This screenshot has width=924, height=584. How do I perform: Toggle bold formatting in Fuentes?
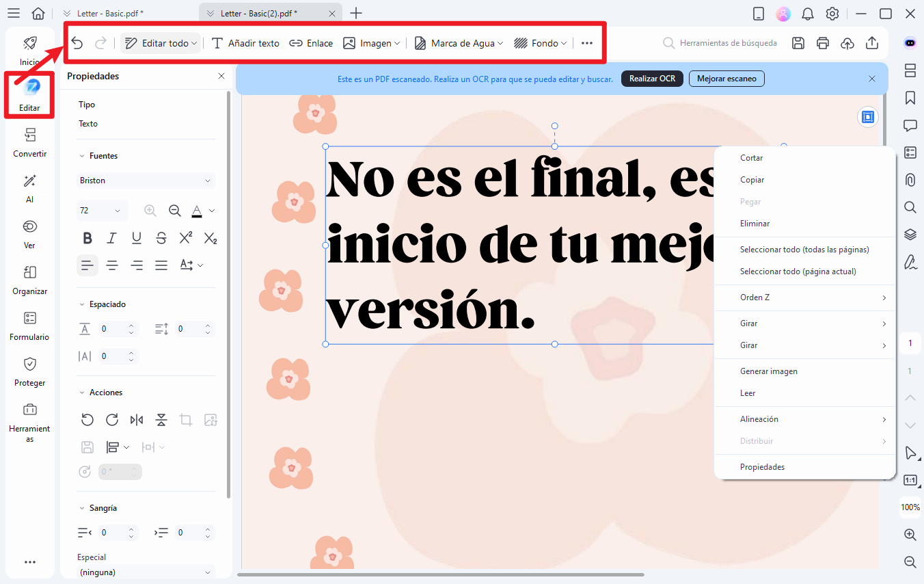pyautogui.click(x=87, y=237)
